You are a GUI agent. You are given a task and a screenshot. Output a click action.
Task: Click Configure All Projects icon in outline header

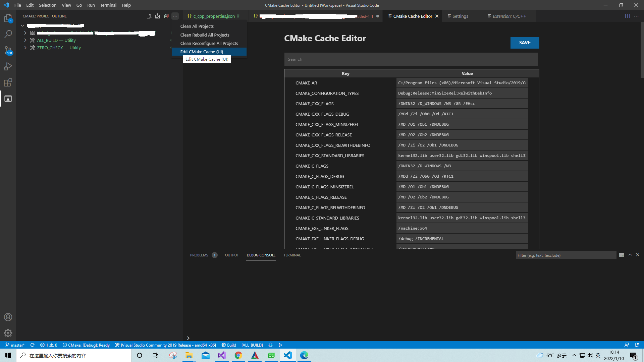coord(149,16)
